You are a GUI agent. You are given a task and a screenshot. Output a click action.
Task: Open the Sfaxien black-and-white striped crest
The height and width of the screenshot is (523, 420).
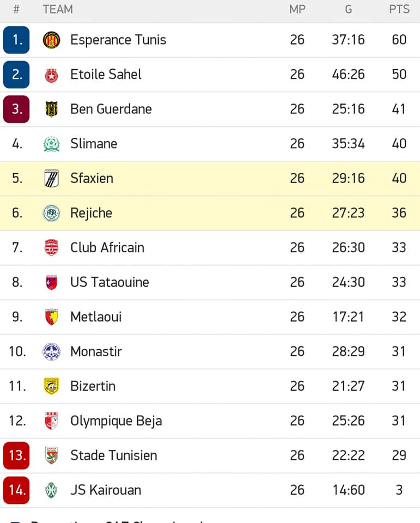51,179
